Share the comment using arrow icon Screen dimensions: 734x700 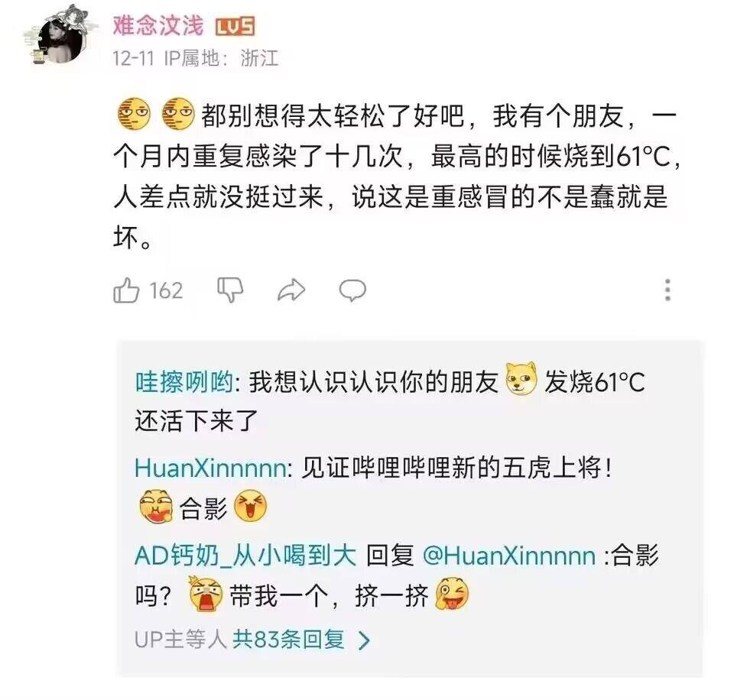291,290
